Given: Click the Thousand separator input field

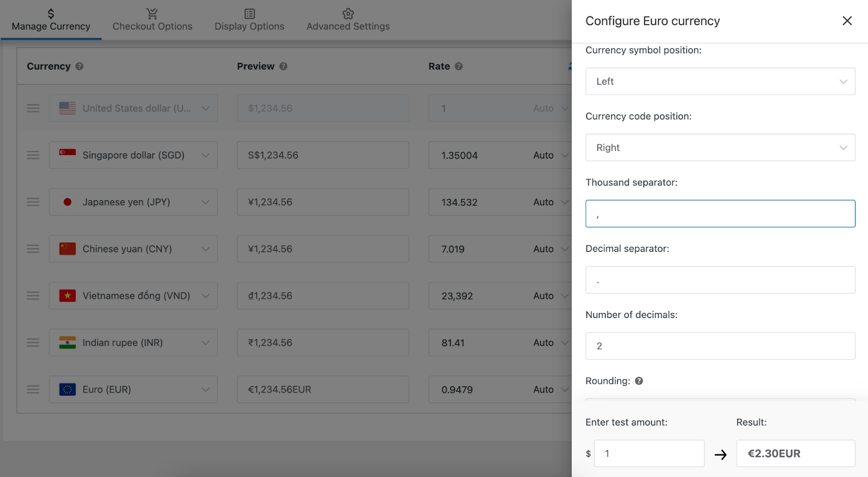Looking at the screenshot, I should 720,214.
